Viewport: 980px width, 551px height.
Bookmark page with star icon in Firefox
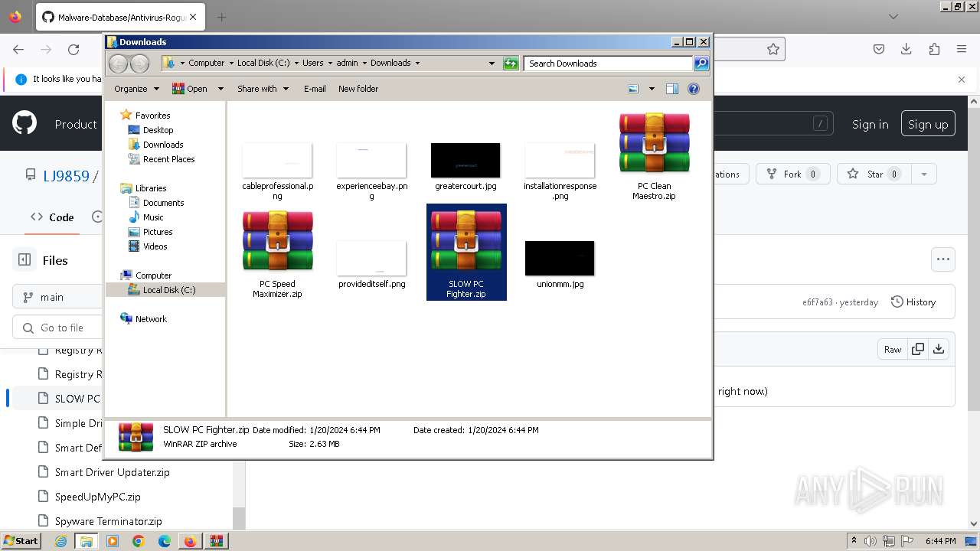click(773, 50)
